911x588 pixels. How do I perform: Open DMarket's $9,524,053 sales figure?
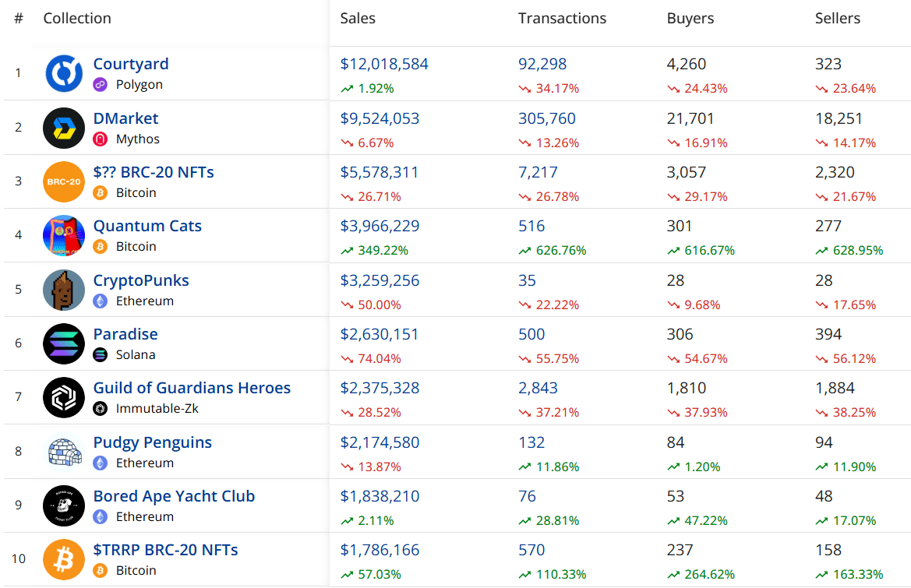click(x=380, y=118)
